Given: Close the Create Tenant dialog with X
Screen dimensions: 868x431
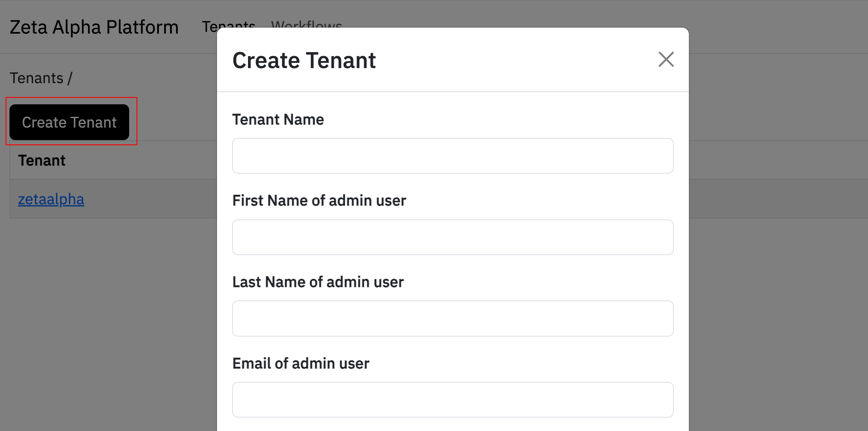Looking at the screenshot, I should pyautogui.click(x=666, y=59).
